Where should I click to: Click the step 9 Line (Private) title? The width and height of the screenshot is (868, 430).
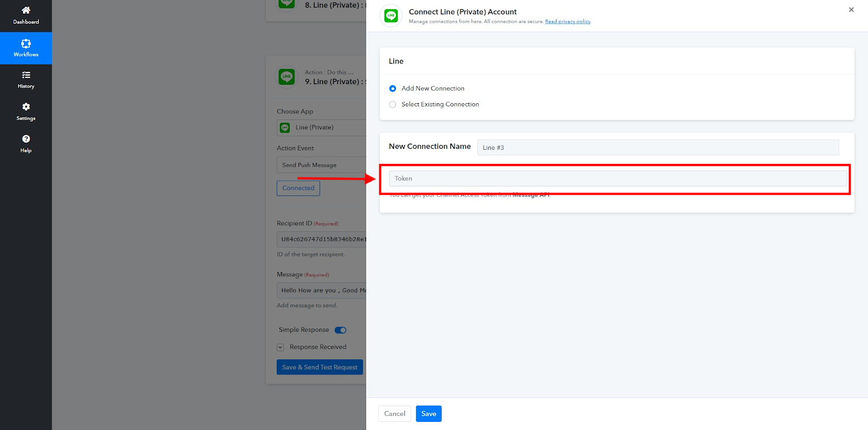click(334, 82)
